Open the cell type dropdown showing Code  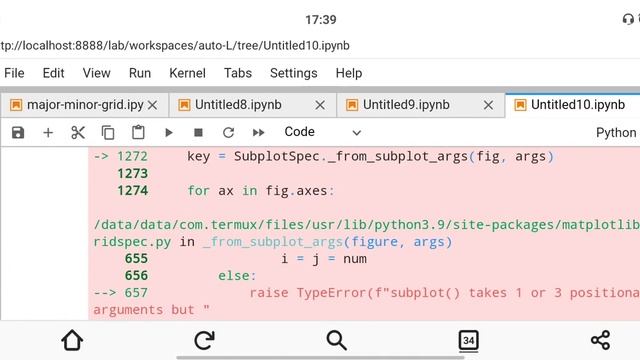click(322, 132)
